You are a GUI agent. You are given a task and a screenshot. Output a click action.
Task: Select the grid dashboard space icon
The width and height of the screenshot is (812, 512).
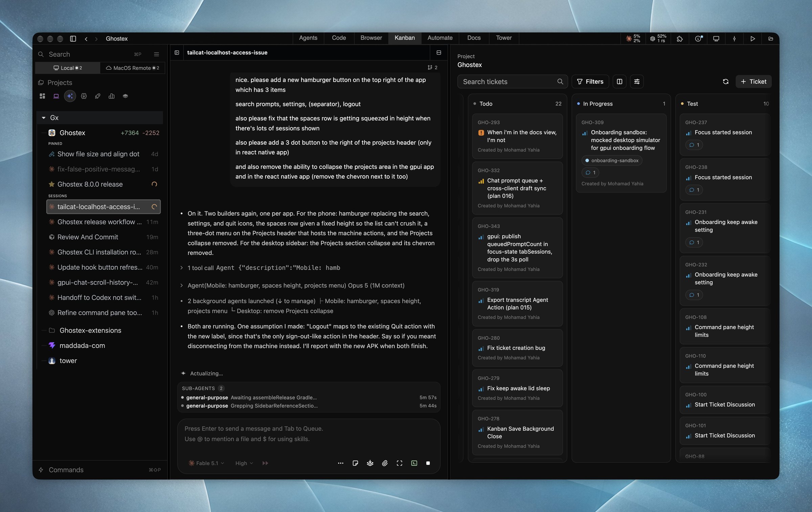pos(42,96)
